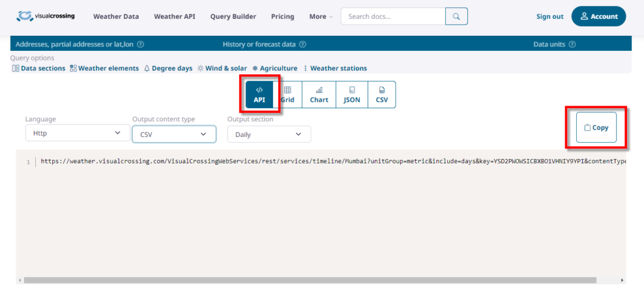Image resolution: width=644 pixels, height=296 pixels.
Task: Select the JSON output tab
Action: [x=352, y=94]
